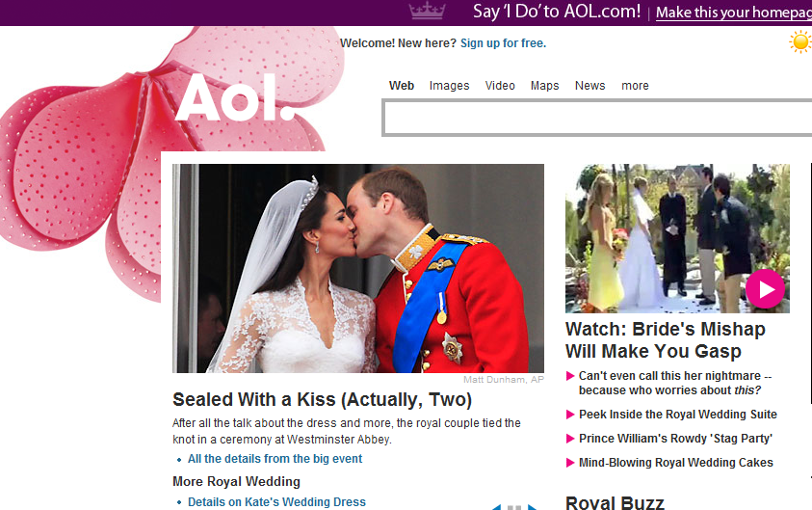Click 'Sign up for free' link

click(503, 43)
